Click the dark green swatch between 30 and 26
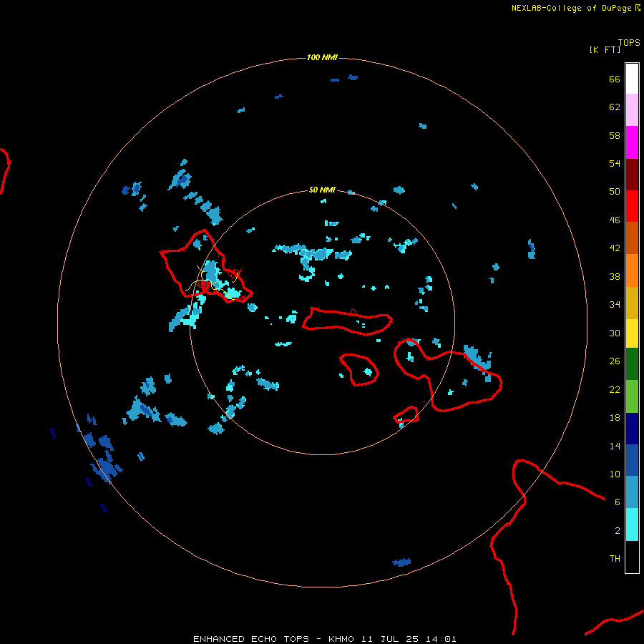 [632, 364]
